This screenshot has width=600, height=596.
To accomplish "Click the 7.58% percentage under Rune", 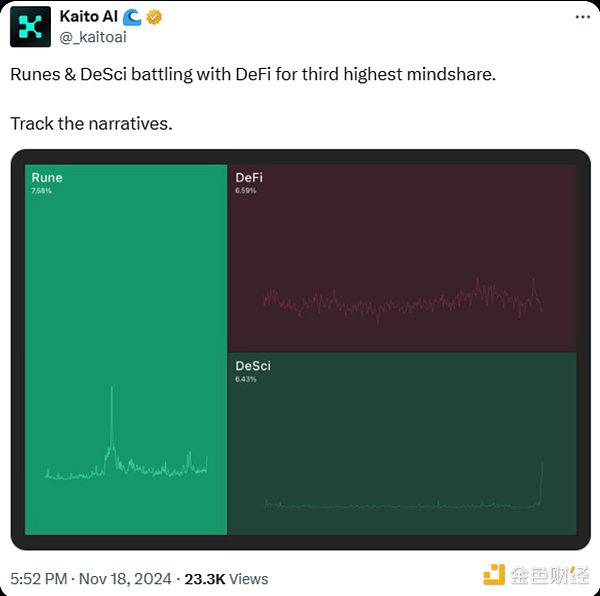I will tap(41, 191).
